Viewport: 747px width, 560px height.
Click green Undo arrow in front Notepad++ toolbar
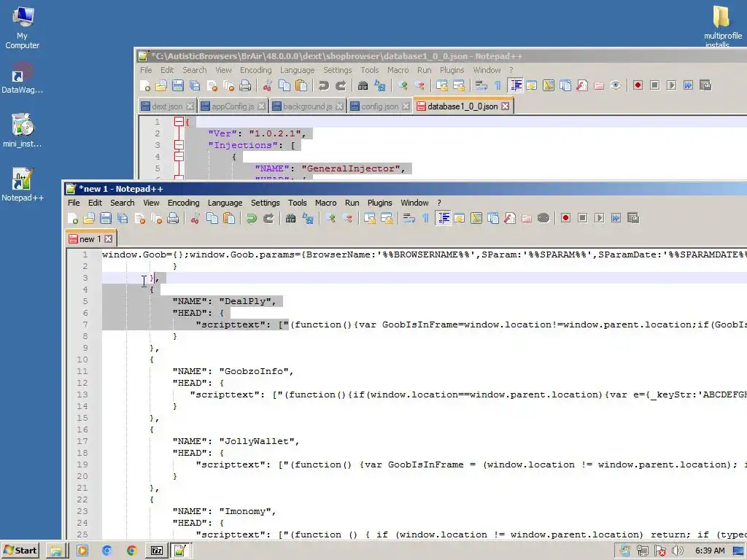251,219
